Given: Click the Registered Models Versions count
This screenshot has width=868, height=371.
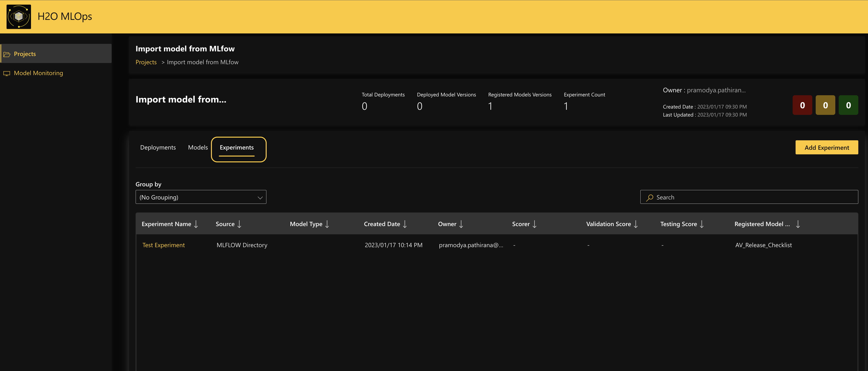Looking at the screenshot, I should pyautogui.click(x=491, y=106).
